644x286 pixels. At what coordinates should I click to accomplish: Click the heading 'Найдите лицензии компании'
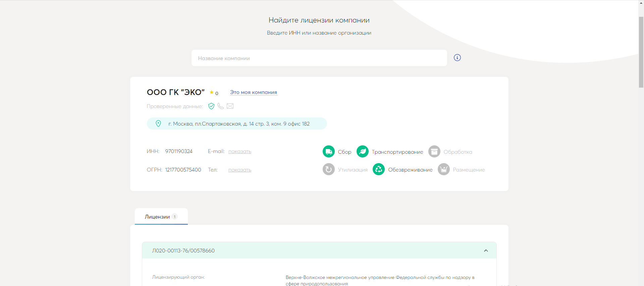click(x=319, y=20)
